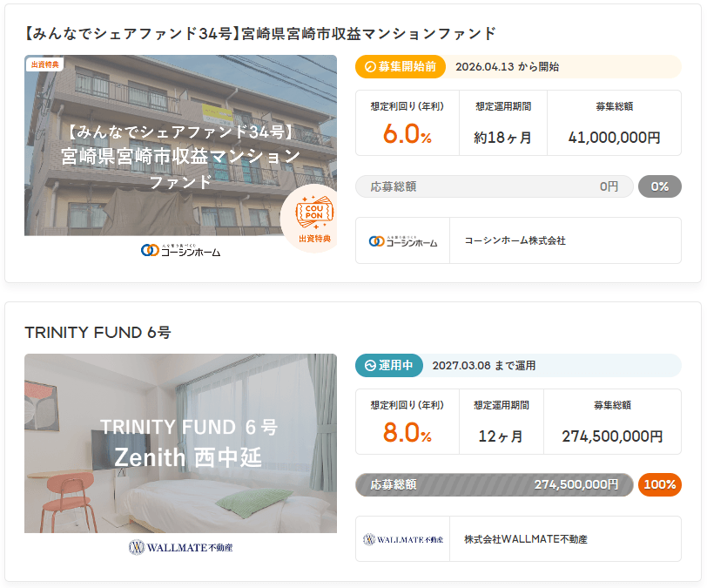This screenshot has width=707, height=588.
Task: Click the full 応募総額 274,500,000円 progress bar
Action: click(494, 485)
